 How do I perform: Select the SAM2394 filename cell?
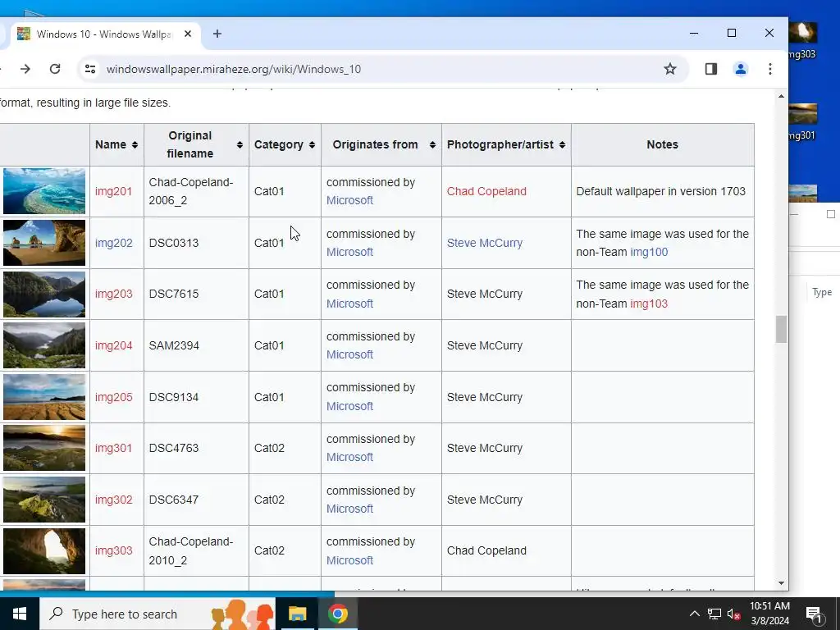[196, 345]
